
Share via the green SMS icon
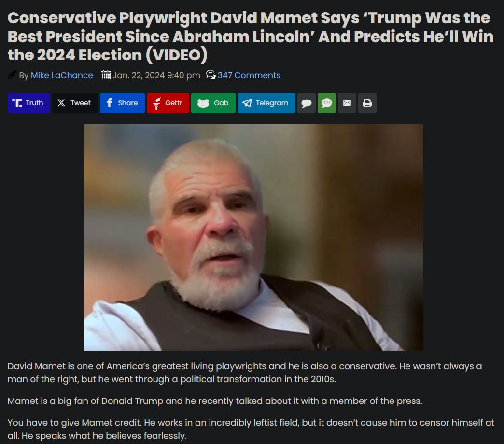pos(326,103)
